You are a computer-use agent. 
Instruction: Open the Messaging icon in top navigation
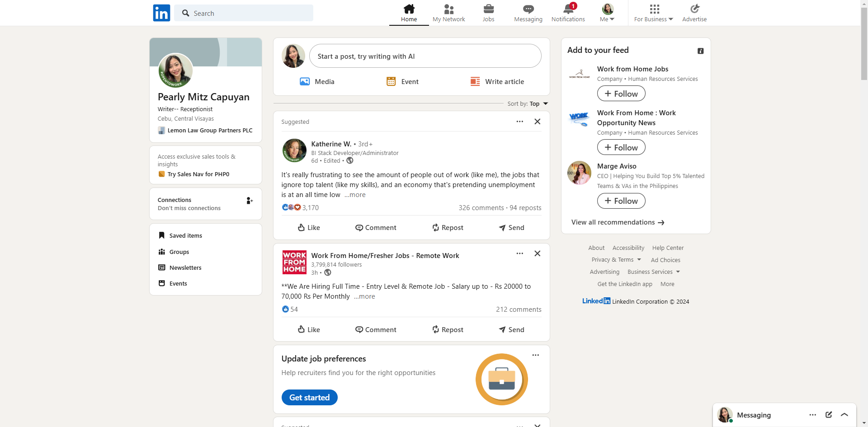pyautogui.click(x=528, y=9)
